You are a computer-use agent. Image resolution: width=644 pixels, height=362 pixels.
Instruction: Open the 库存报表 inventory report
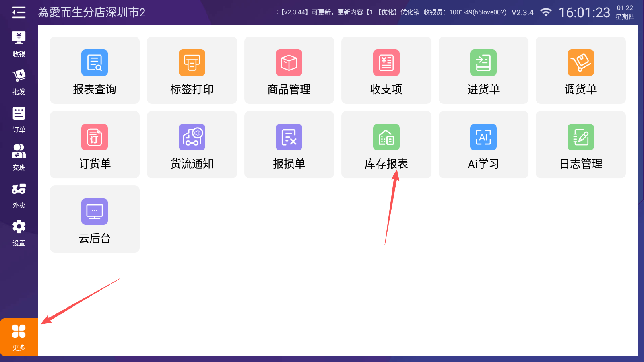click(x=386, y=145)
